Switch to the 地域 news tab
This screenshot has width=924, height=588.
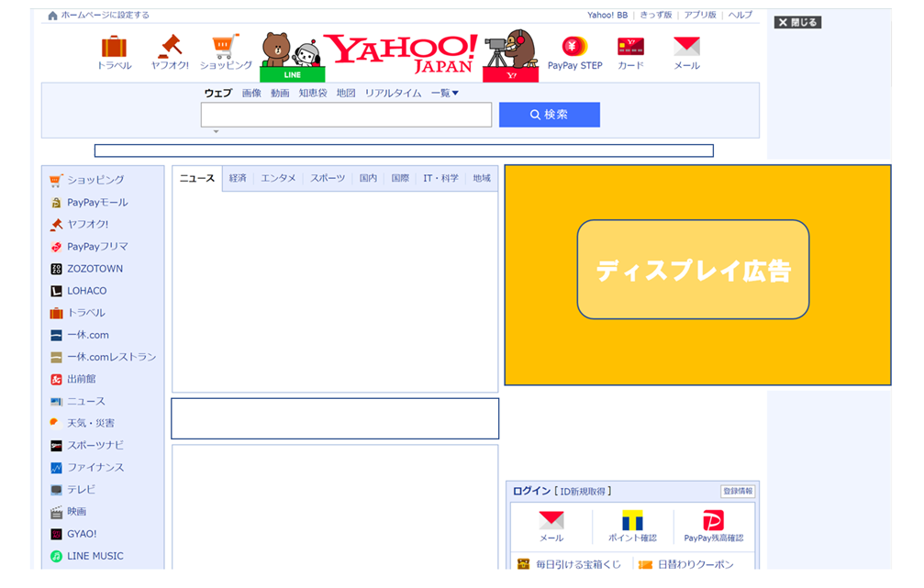pos(482,178)
